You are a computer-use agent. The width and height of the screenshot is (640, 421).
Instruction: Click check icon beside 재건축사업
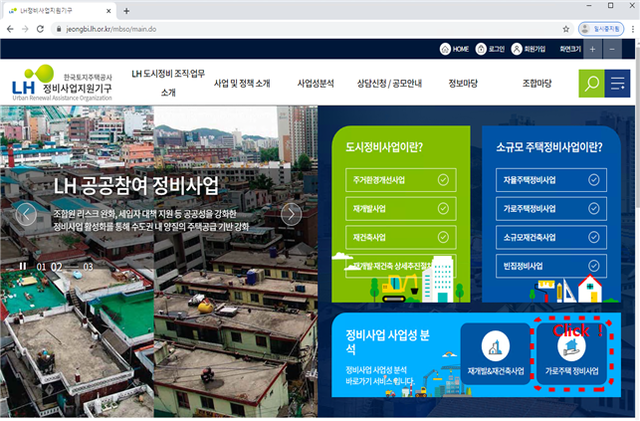pos(443,237)
